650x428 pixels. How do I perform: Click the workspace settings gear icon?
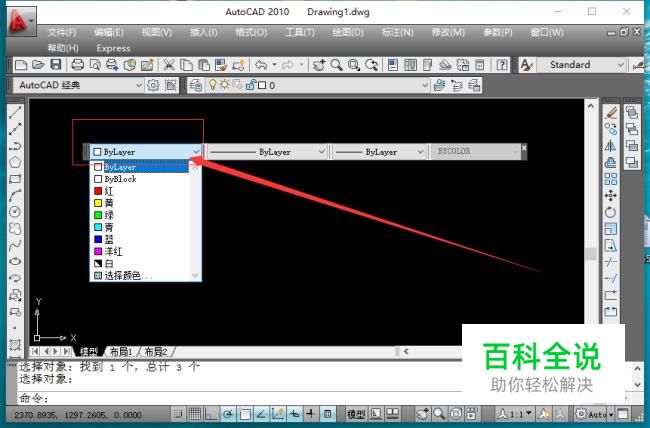coord(153,85)
